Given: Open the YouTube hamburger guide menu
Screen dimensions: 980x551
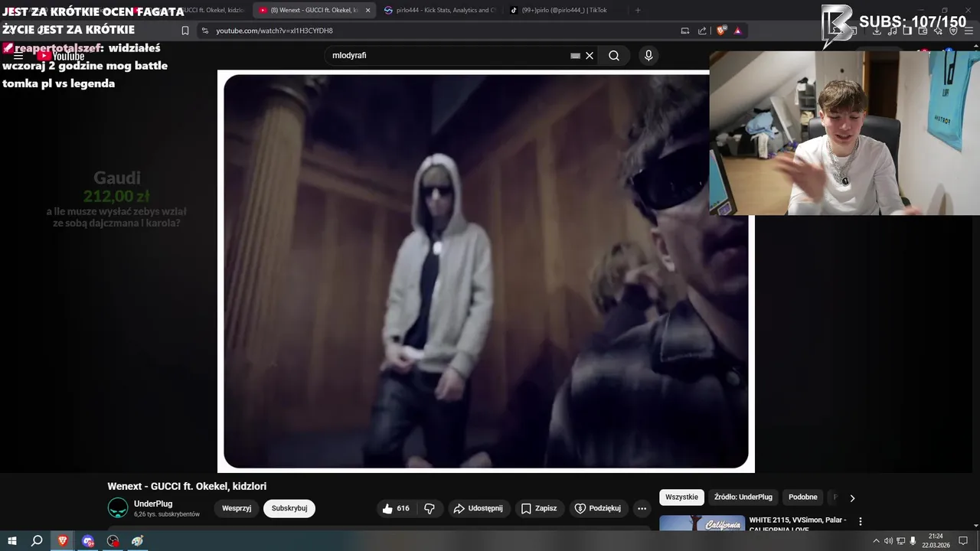Looking at the screenshot, I should 18,56.
